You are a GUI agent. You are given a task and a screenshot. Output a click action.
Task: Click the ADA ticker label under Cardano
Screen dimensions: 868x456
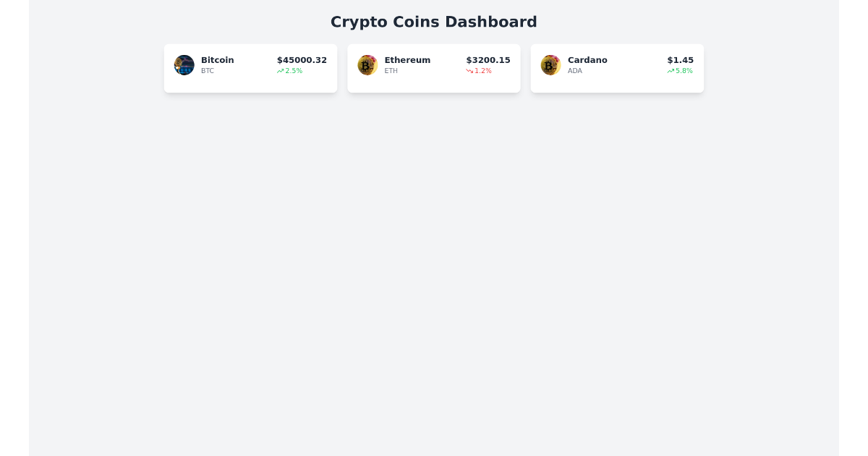pos(575,71)
